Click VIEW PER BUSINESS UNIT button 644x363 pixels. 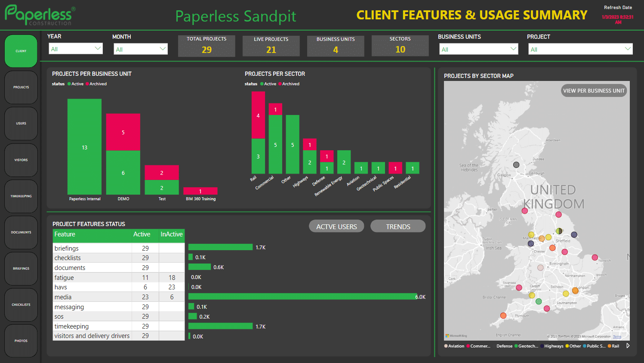(x=594, y=91)
